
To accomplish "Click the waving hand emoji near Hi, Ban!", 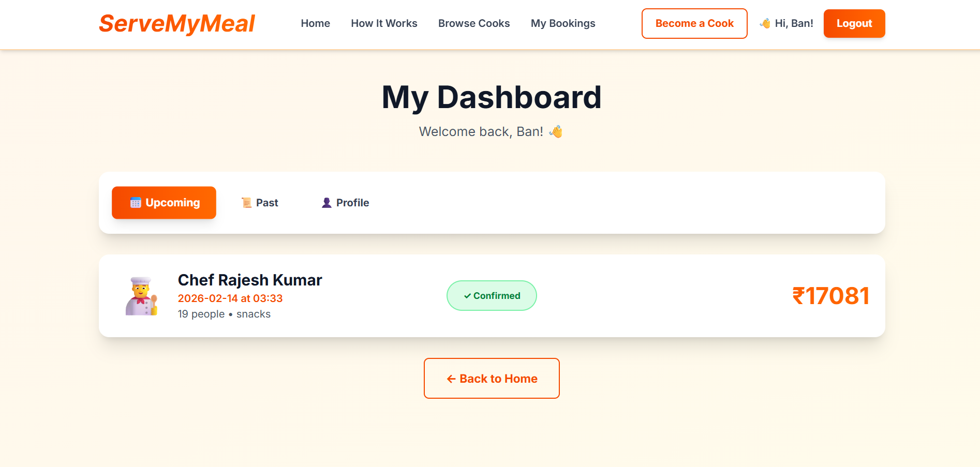I will 765,23.
